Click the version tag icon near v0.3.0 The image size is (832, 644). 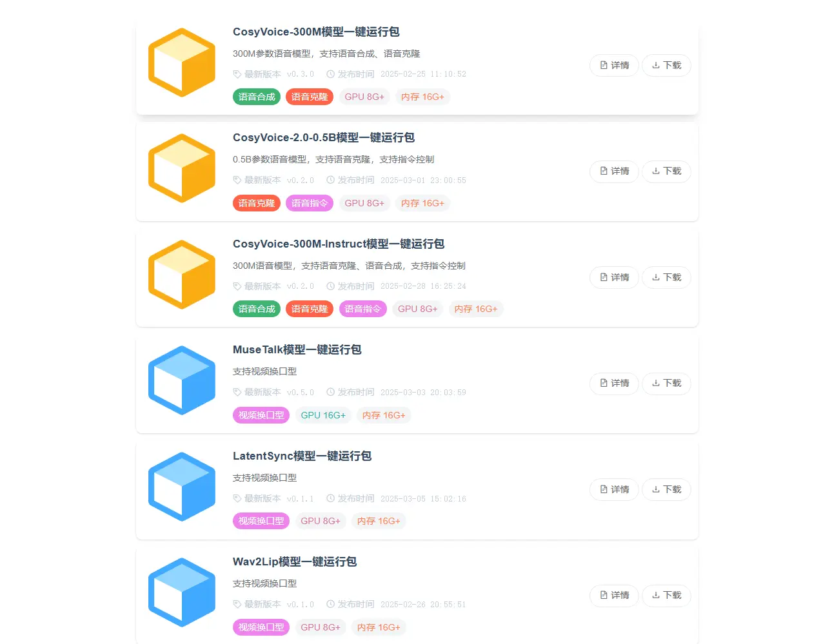pyautogui.click(x=237, y=74)
